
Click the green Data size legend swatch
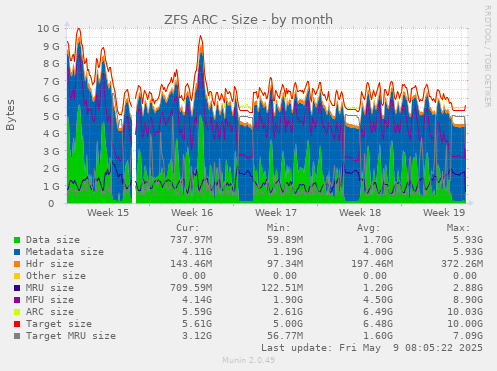[x=17, y=240]
